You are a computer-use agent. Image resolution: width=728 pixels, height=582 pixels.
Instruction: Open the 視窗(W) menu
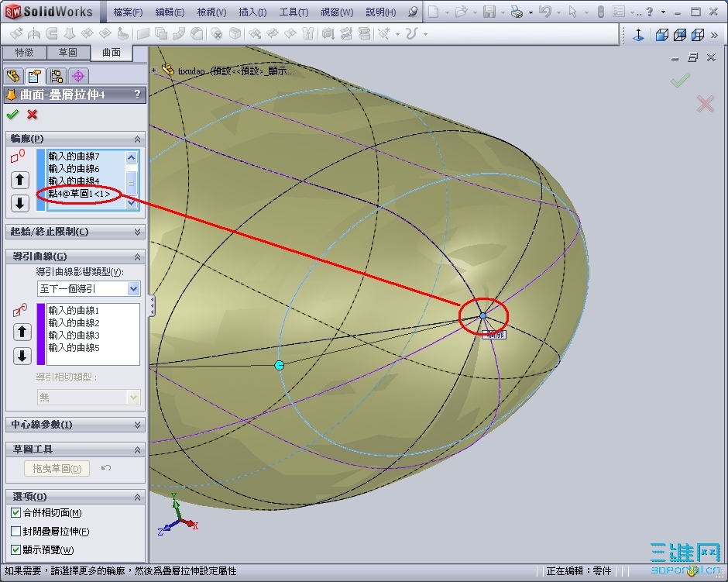pyautogui.click(x=337, y=12)
